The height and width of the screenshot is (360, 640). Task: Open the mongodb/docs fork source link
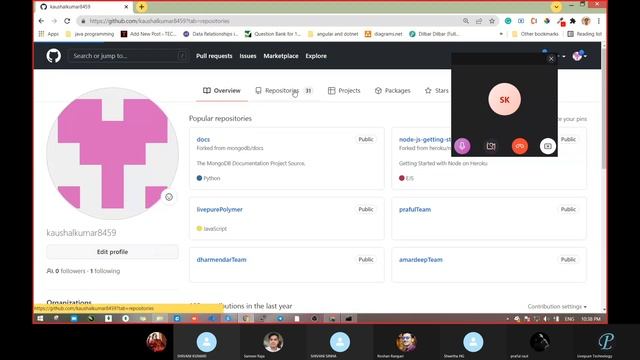244,148
